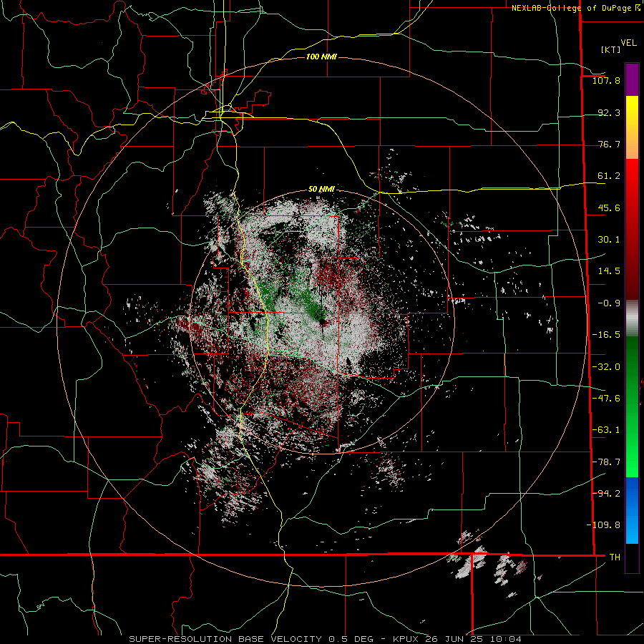Click the [KT] units label
This screenshot has width=644, height=644.
(610, 49)
